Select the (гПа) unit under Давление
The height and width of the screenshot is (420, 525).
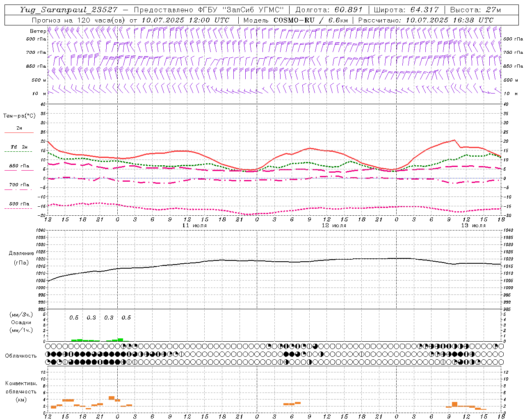[x=21, y=262]
